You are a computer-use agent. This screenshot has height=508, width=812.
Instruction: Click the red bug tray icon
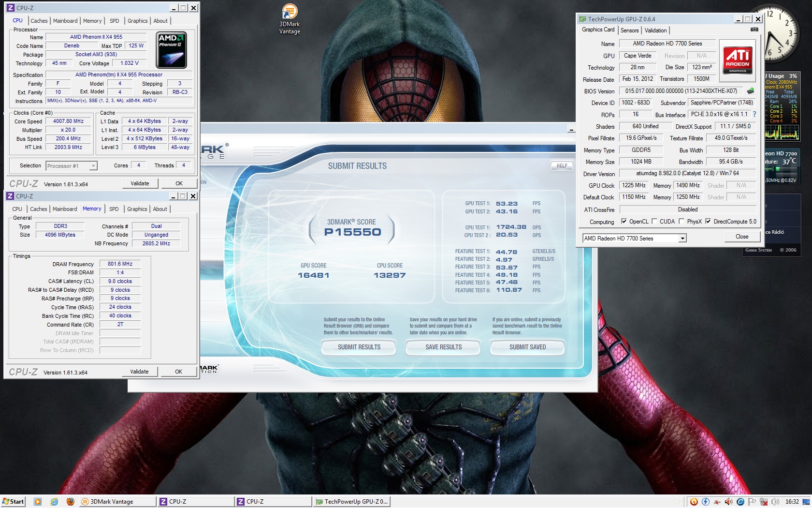[717, 502]
